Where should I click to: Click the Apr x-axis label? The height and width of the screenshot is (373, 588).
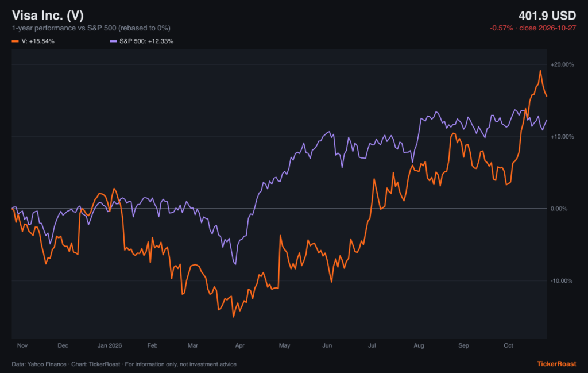[239, 345]
